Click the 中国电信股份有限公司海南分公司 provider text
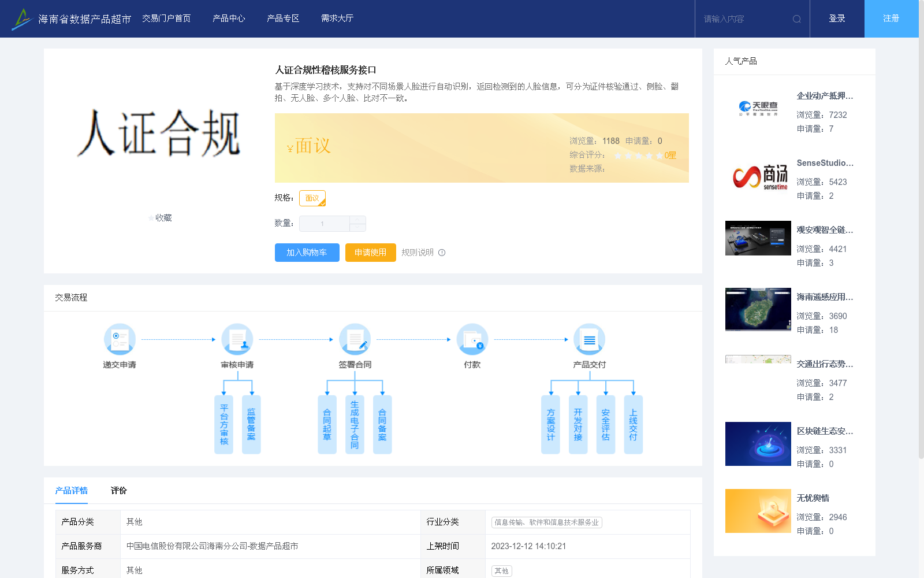 pyautogui.click(x=213, y=546)
